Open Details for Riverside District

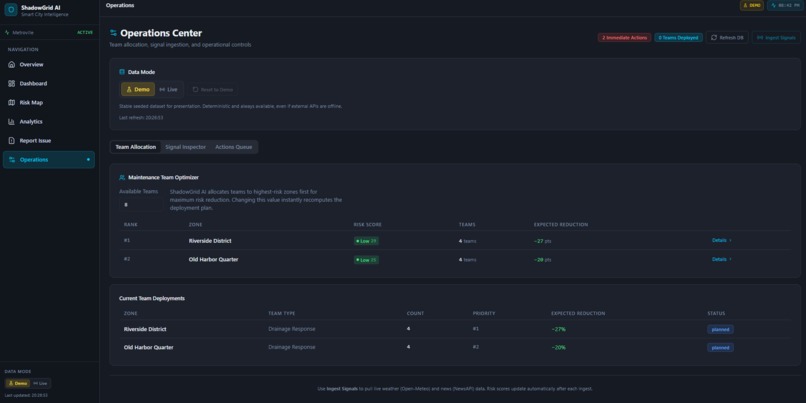coord(722,240)
